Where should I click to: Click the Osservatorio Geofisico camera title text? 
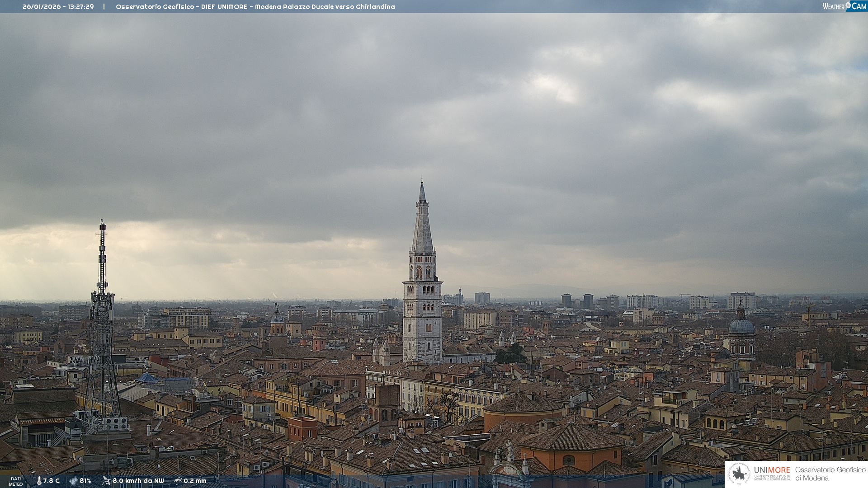click(255, 7)
